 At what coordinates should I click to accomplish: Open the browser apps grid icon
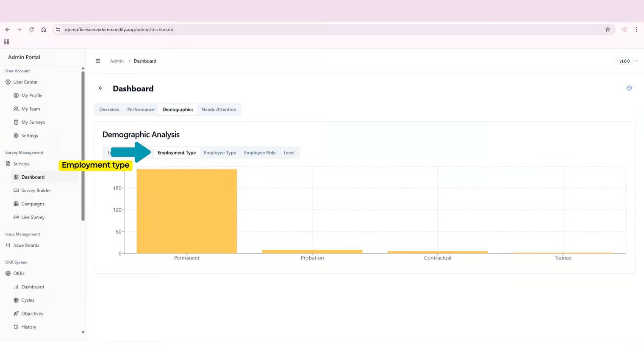7,42
